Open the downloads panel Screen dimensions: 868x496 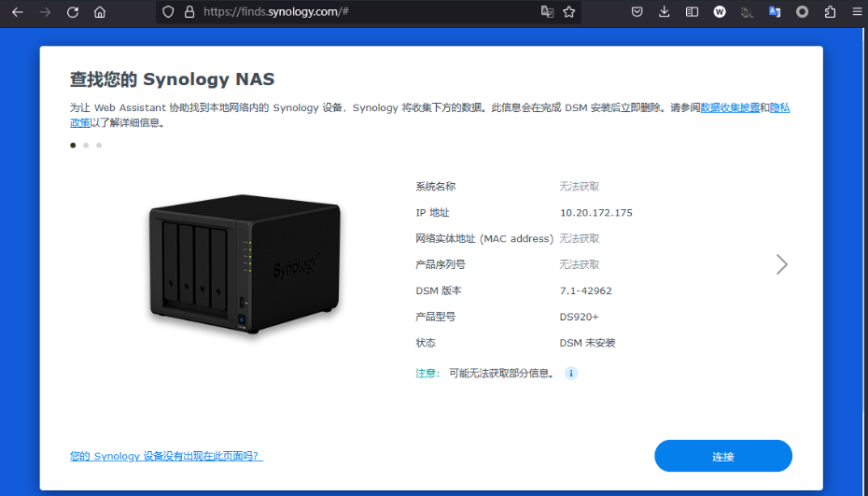[x=665, y=12]
